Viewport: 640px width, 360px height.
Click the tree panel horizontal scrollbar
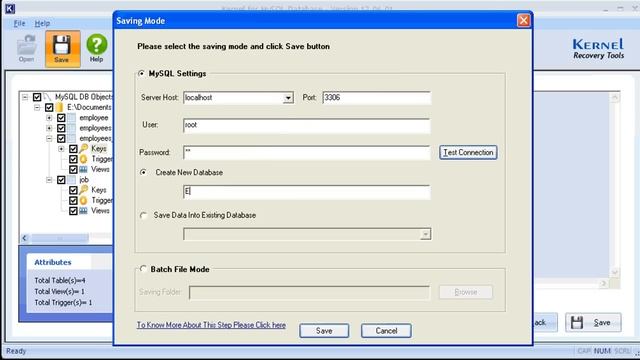click(x=60, y=238)
